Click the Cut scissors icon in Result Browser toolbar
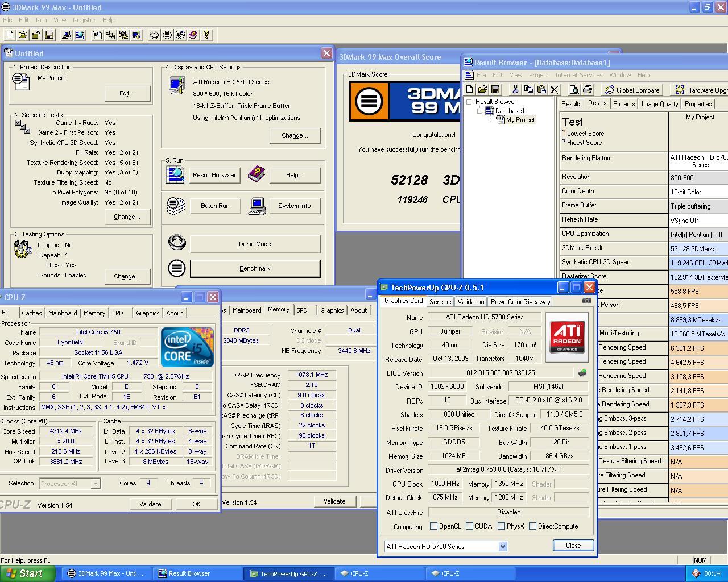The height and width of the screenshot is (582, 728). tap(515, 90)
